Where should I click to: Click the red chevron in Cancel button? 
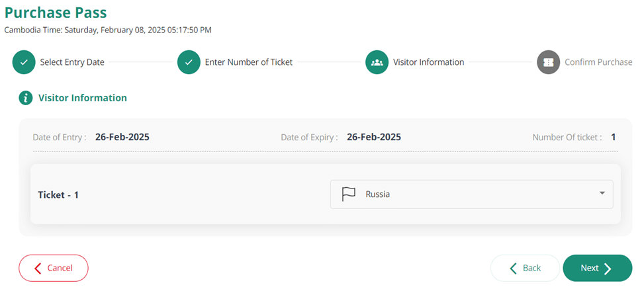tap(38, 269)
